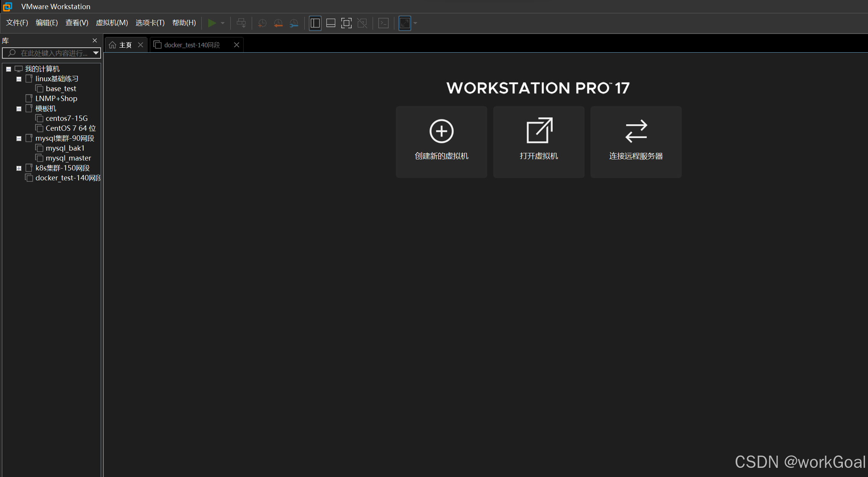868x477 pixels.
Task: Click the 打开虚拟机 card
Action: tap(538, 142)
